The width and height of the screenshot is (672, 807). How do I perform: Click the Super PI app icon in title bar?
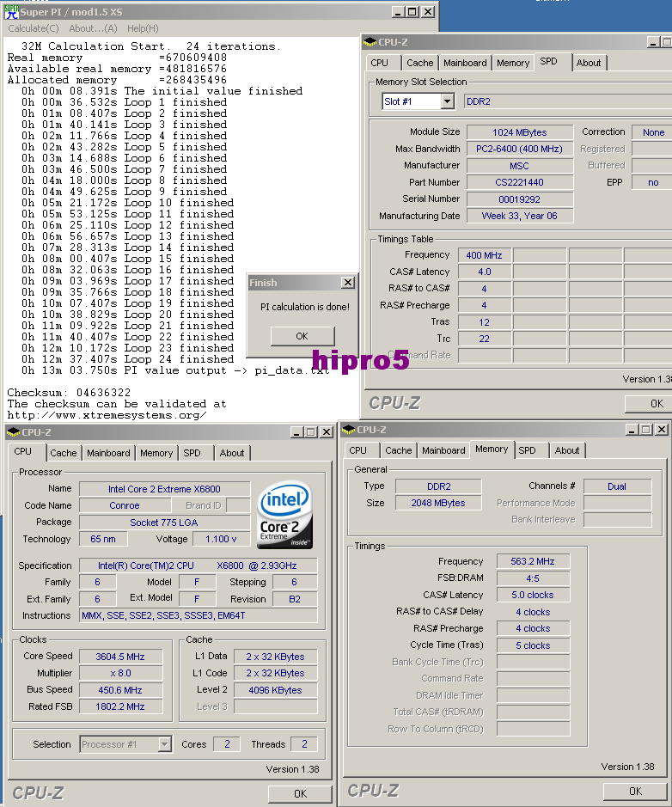pyautogui.click(x=11, y=12)
